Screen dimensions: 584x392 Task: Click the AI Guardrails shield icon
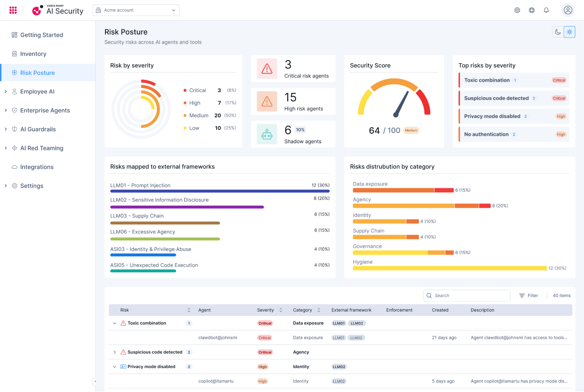tap(14, 129)
